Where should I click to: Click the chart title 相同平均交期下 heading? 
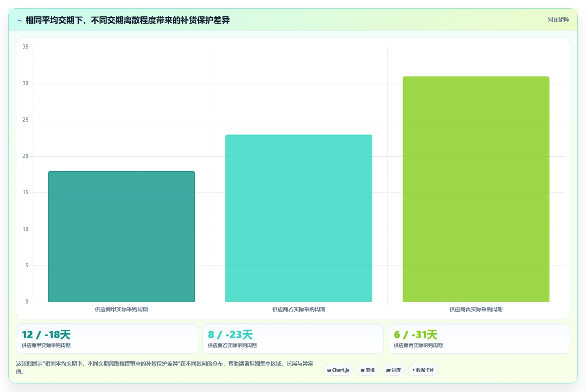pyautogui.click(x=127, y=20)
